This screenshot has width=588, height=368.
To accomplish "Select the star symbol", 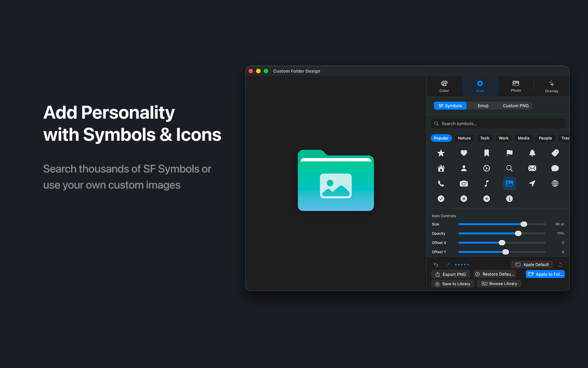I will (x=441, y=153).
